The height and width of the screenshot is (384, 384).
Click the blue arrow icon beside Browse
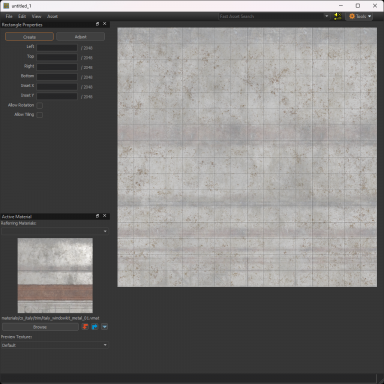(95, 327)
